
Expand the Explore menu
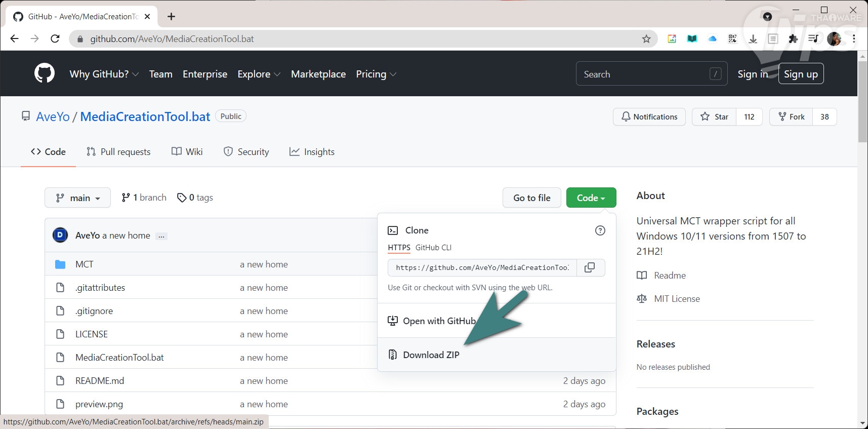point(259,74)
